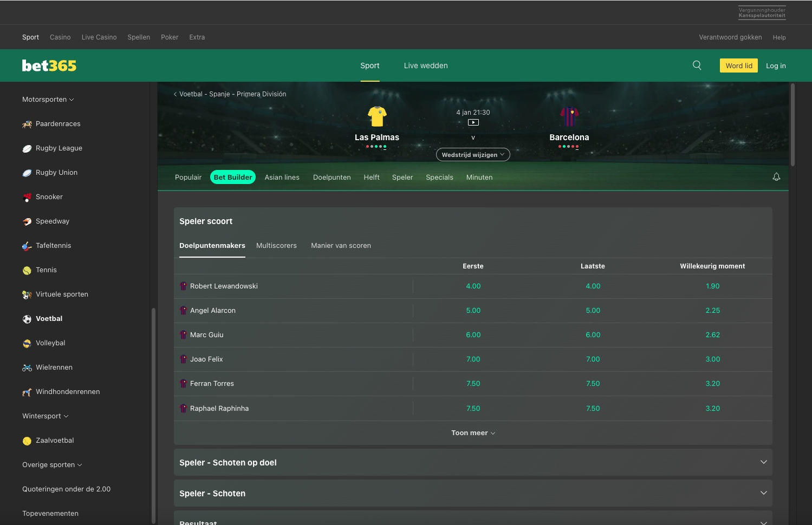Open the Tennis sport icon
This screenshot has width=812, height=525.
[x=27, y=270]
